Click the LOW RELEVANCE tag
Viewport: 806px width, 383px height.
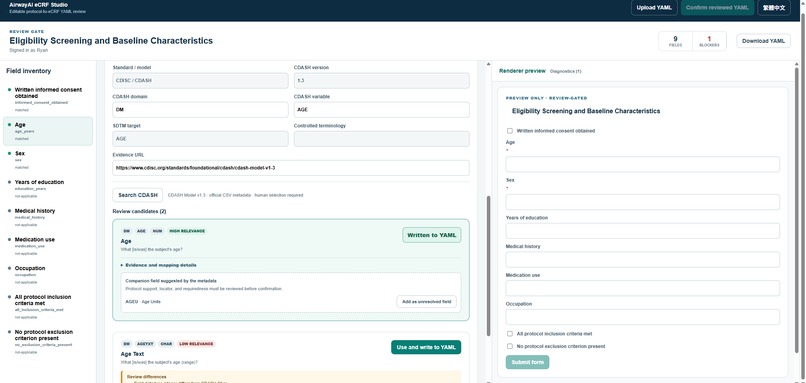tap(196, 344)
